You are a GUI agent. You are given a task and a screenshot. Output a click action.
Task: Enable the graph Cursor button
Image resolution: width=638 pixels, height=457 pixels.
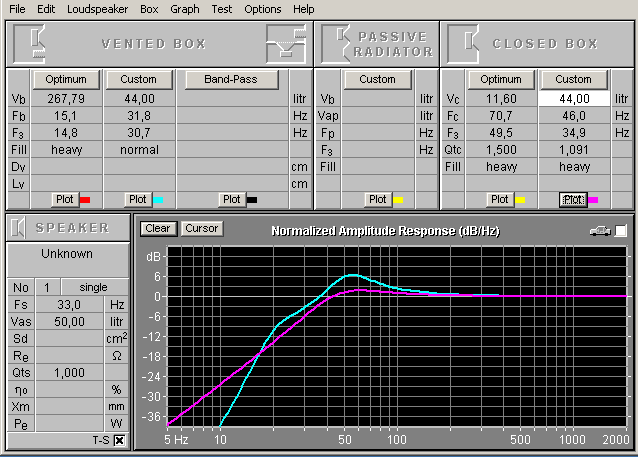[201, 229]
